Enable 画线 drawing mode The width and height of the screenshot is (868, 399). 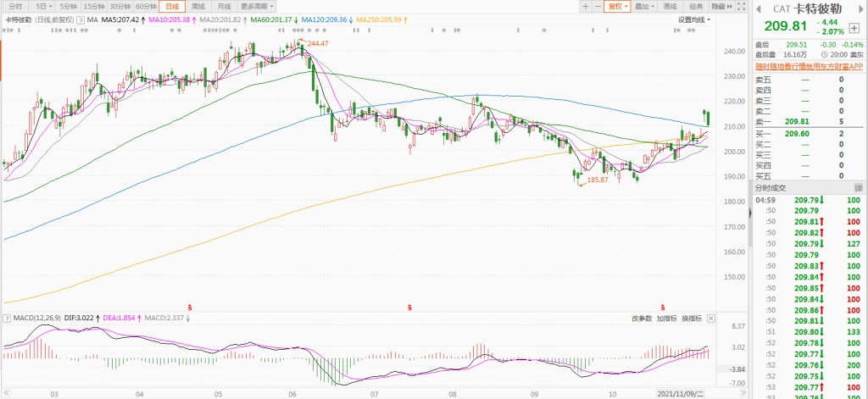[670, 6]
